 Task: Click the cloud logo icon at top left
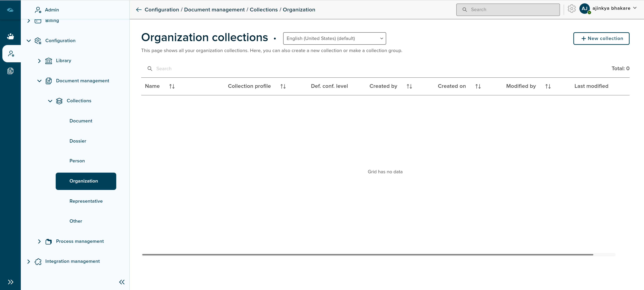click(x=10, y=10)
